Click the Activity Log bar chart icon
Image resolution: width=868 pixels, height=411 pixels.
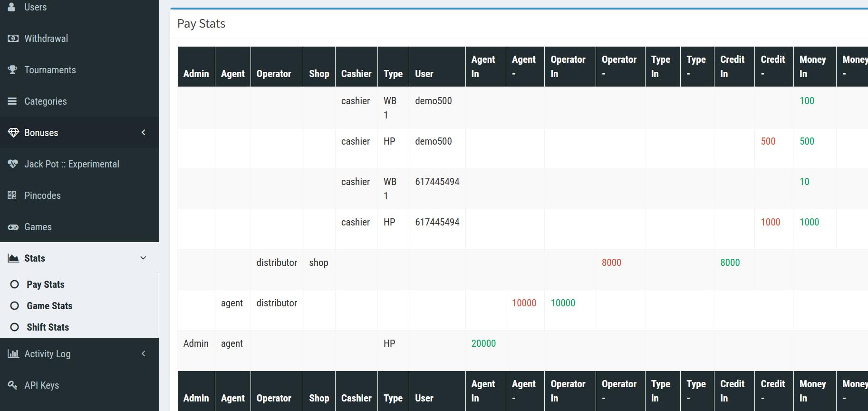click(x=13, y=354)
